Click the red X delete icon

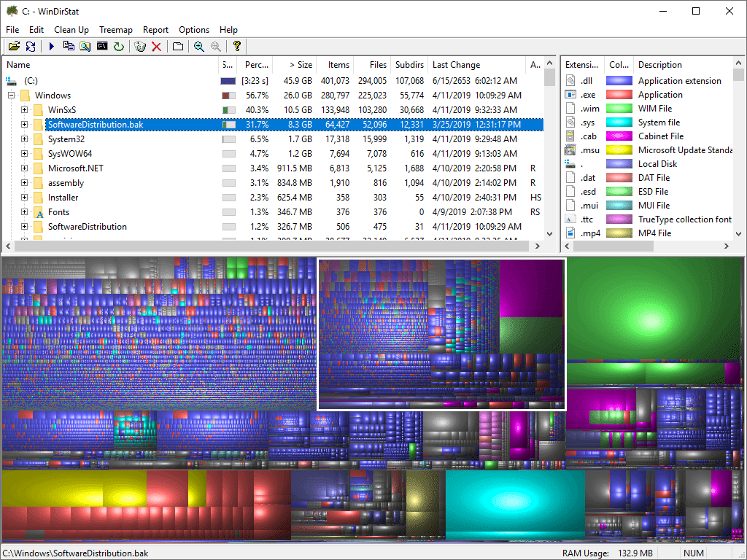pos(156,47)
